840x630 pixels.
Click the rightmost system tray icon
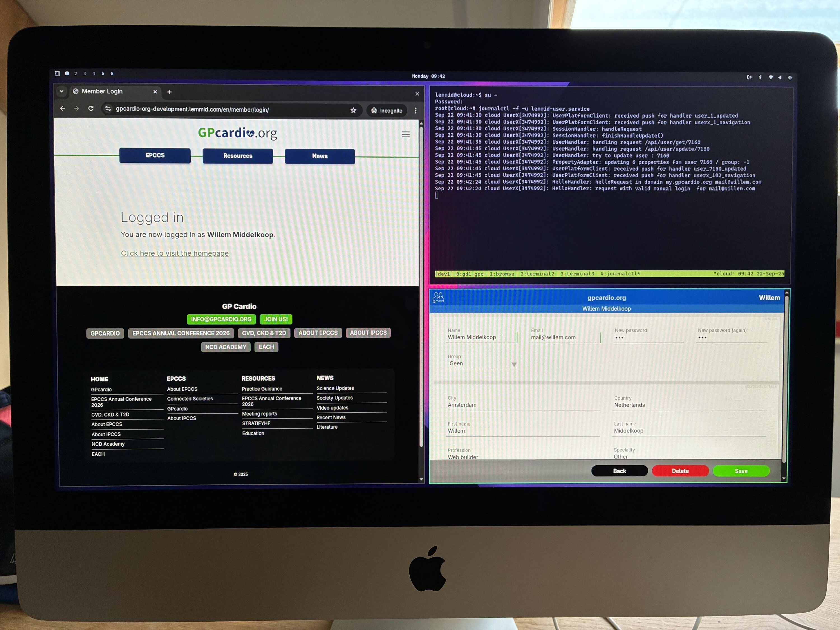(x=790, y=78)
